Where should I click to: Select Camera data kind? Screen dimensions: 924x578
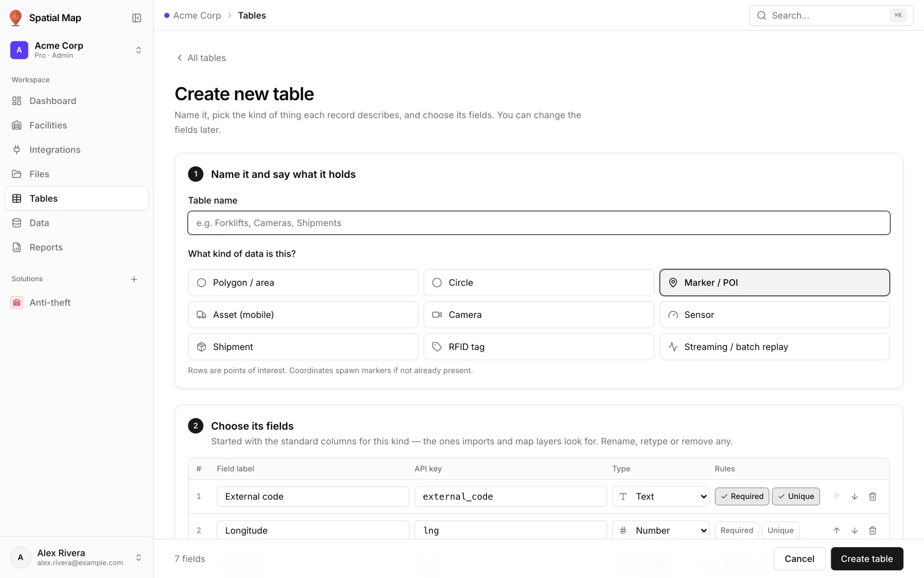[x=539, y=315]
